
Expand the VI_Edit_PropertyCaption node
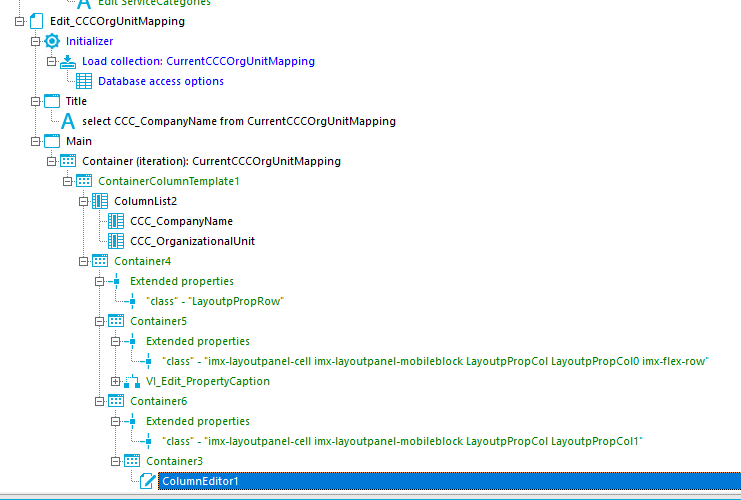pyautogui.click(x=115, y=381)
